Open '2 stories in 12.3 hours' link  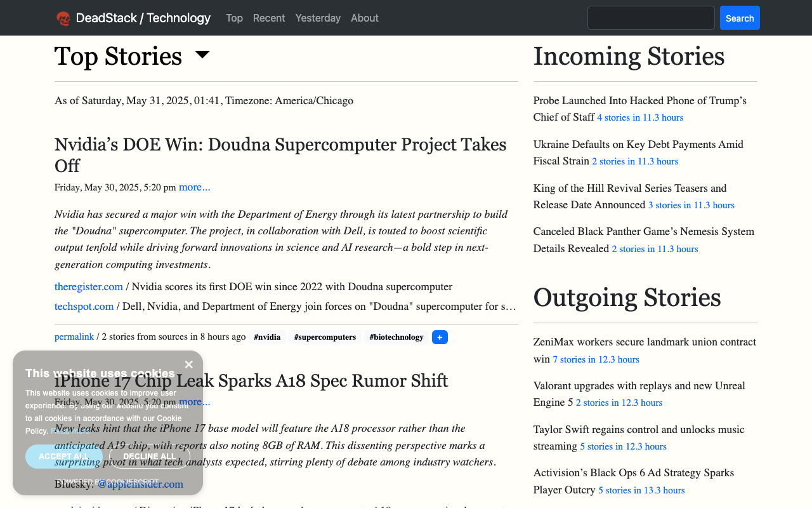click(x=619, y=403)
